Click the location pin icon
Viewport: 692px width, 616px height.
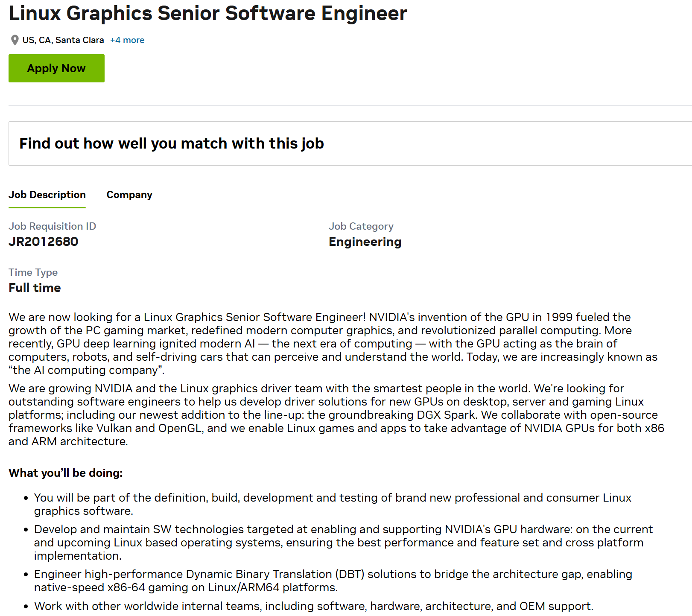(x=15, y=40)
